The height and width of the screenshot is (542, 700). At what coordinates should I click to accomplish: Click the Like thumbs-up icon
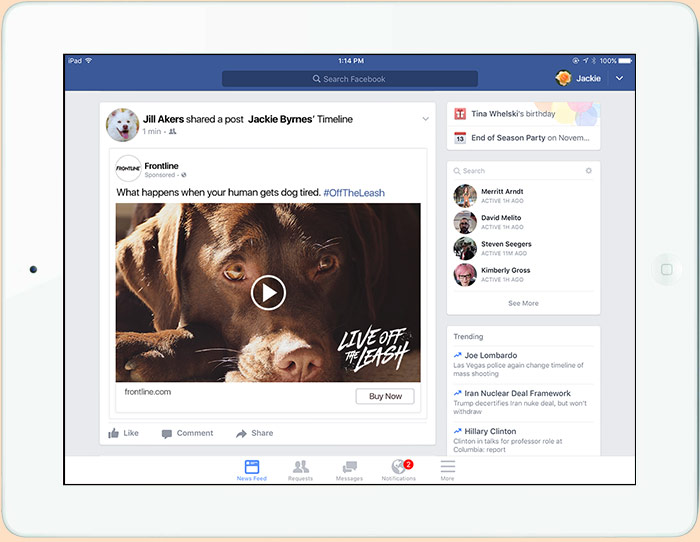[113, 433]
